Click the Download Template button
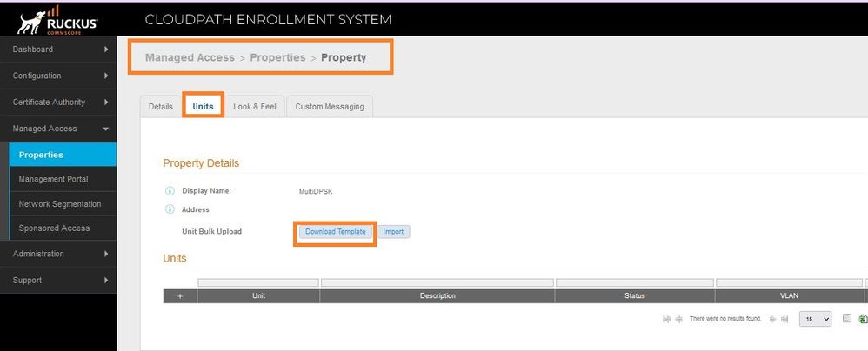 click(x=335, y=232)
